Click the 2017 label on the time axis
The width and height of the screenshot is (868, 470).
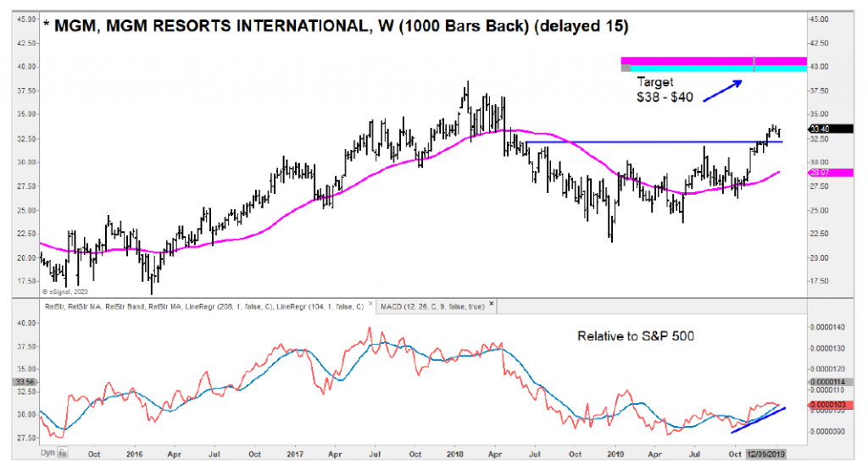(x=294, y=454)
